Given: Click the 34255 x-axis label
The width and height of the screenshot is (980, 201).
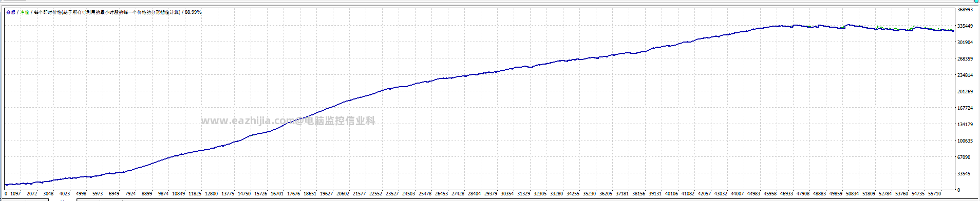Looking at the screenshot, I should 573,194.
